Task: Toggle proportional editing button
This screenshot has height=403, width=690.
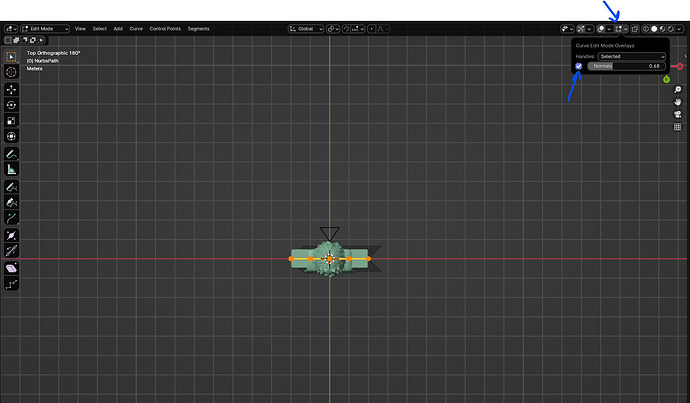Action: 371,29
